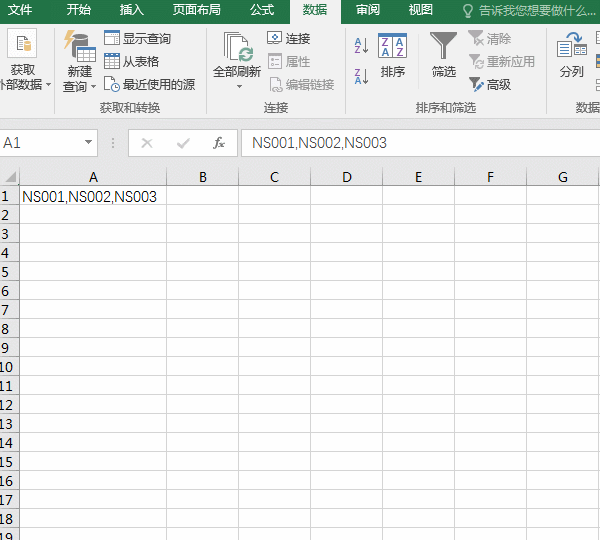Click the formula bar showing NS001,NS002,NS003

pyautogui.click(x=420, y=143)
